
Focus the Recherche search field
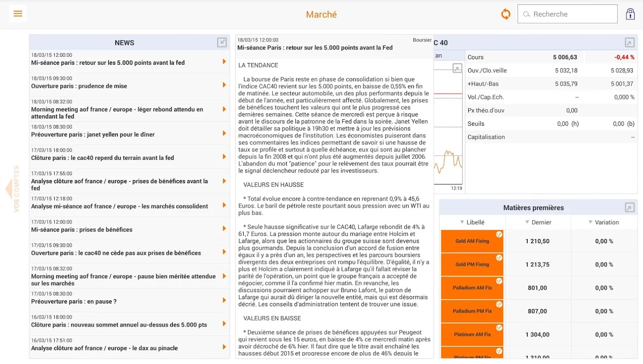[x=567, y=14]
